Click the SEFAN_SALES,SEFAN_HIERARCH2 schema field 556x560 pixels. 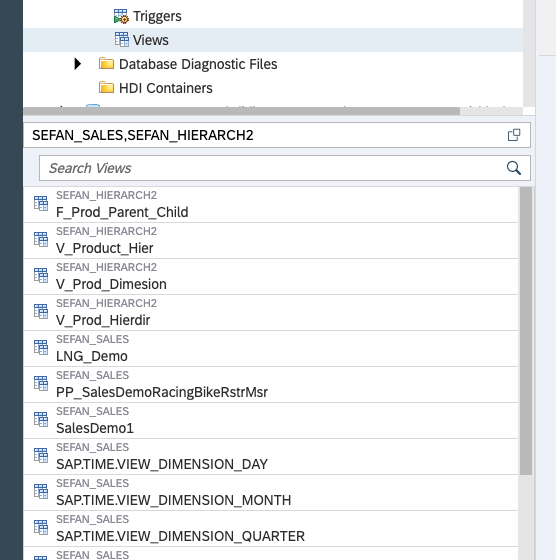[277, 135]
